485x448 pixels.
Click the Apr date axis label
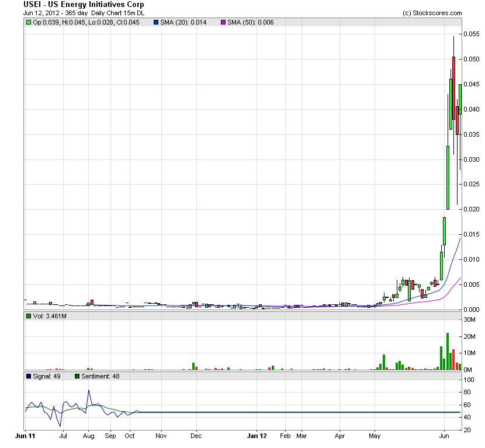coord(340,436)
